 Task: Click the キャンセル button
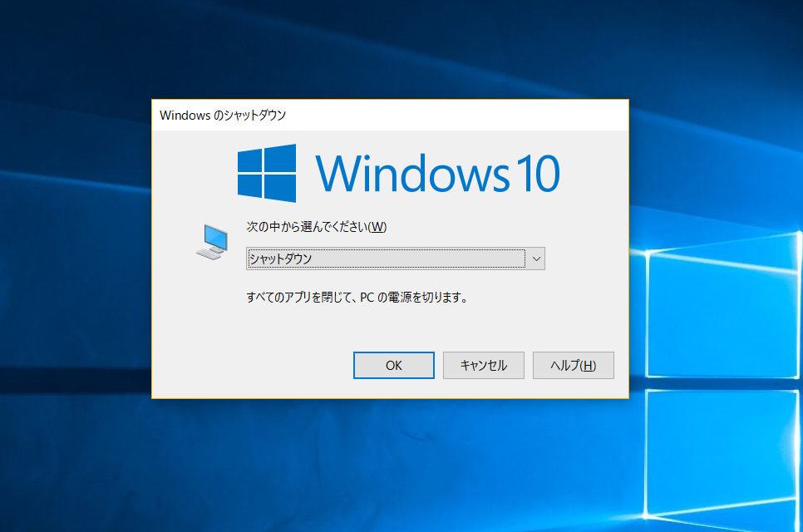tap(484, 365)
